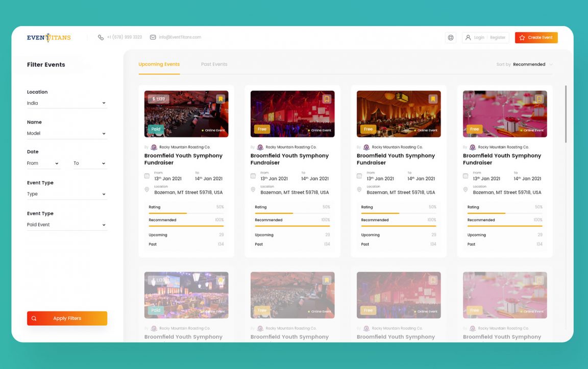Click the EventTitans logo

coord(48,37)
